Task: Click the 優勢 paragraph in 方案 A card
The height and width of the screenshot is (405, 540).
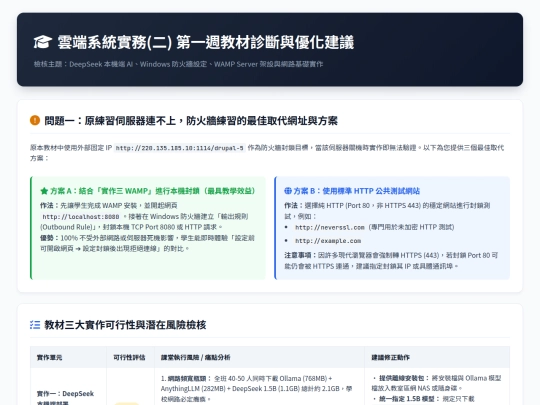Action: click(x=147, y=243)
